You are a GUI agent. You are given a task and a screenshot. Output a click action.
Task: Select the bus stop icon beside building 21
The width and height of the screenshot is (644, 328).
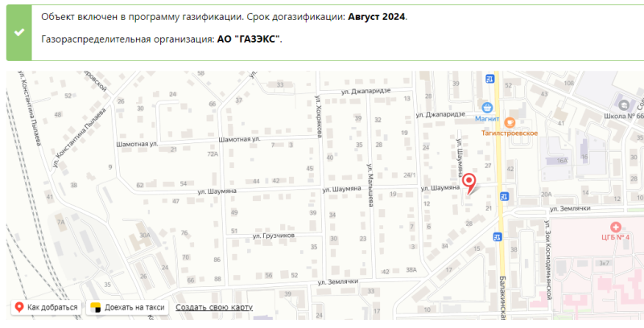click(x=504, y=195)
